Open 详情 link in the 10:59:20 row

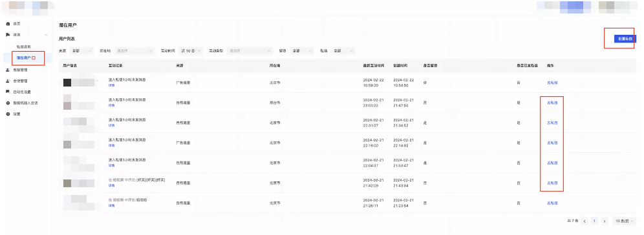[111, 85]
